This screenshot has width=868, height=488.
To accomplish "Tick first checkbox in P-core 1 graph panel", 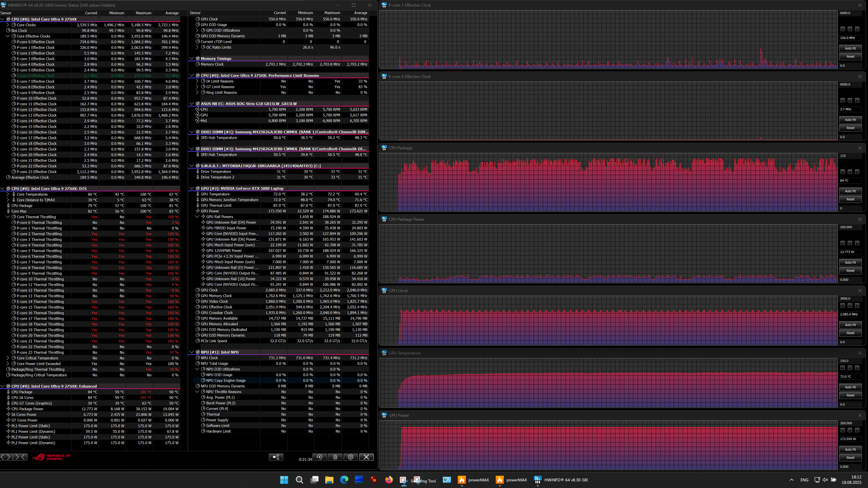I will [842, 29].
